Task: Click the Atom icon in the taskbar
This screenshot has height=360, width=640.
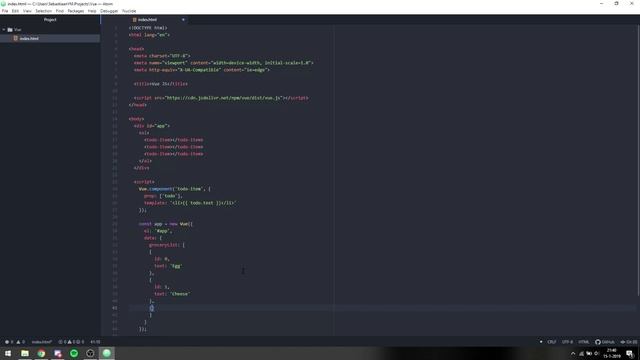Action: tap(107, 353)
